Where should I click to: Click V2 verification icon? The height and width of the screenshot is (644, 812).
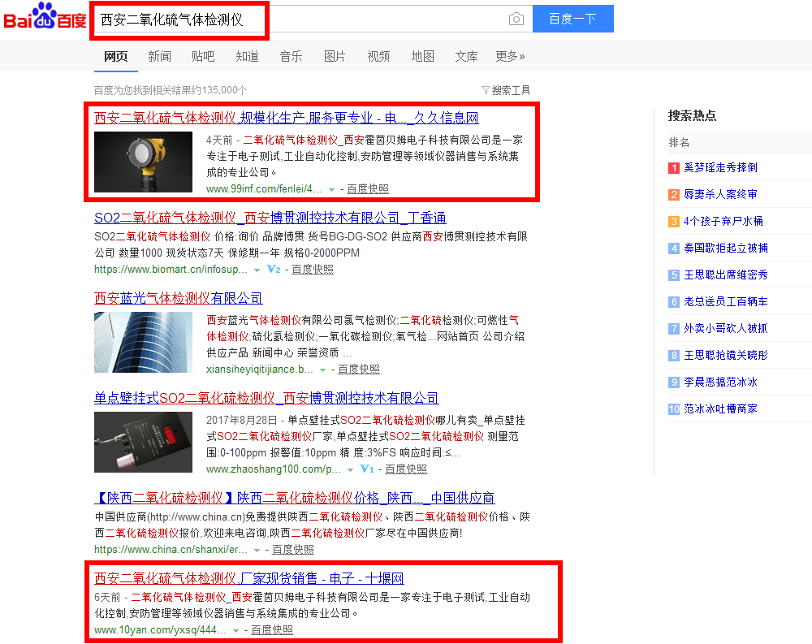[274, 270]
